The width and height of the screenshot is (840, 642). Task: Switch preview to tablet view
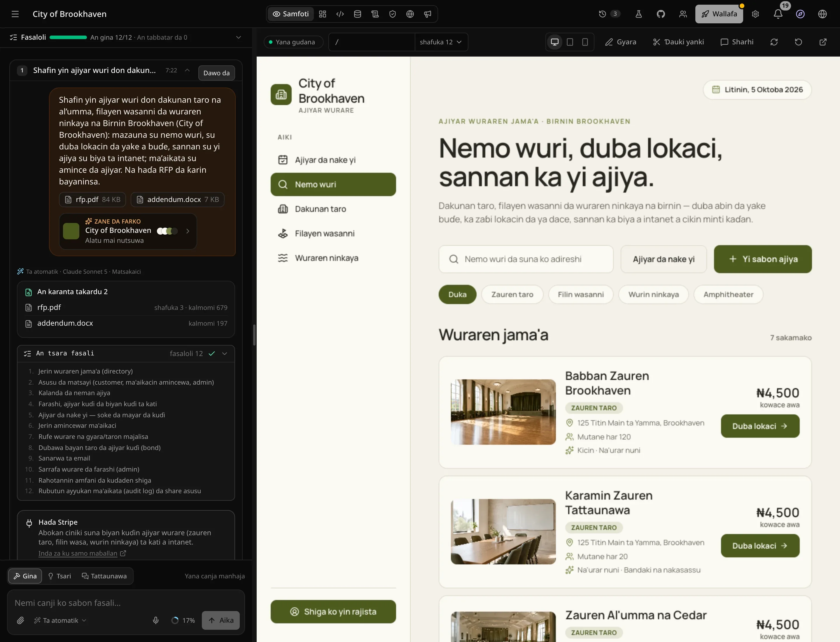(x=570, y=42)
